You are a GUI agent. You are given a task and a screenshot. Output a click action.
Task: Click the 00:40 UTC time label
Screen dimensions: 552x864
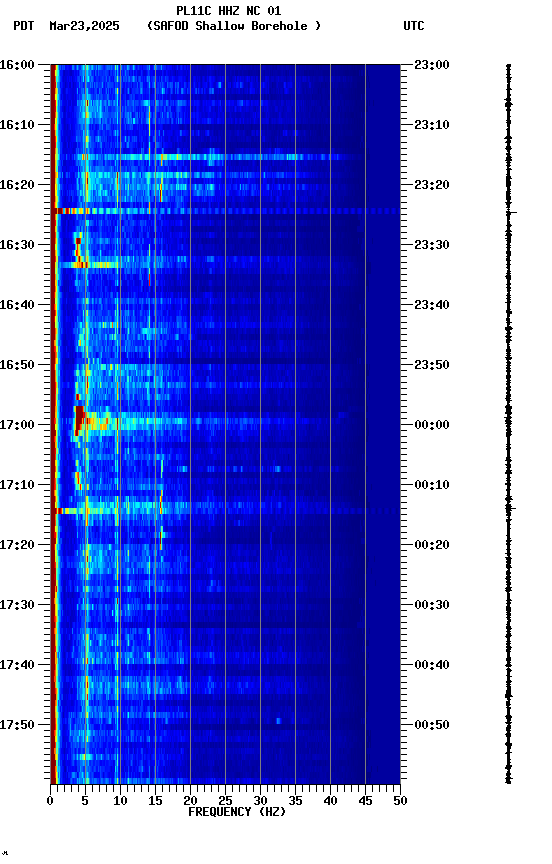click(432, 665)
